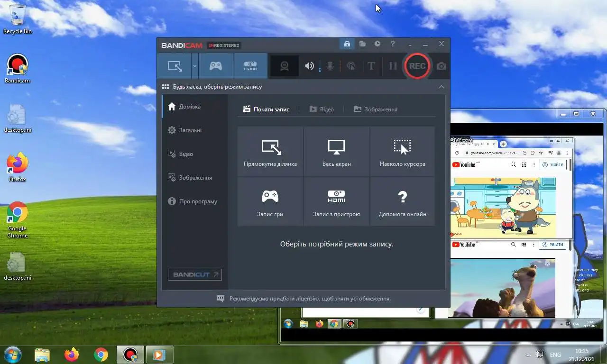607x364 pixels.
Task: Open help question mark in title bar
Action: point(393,44)
